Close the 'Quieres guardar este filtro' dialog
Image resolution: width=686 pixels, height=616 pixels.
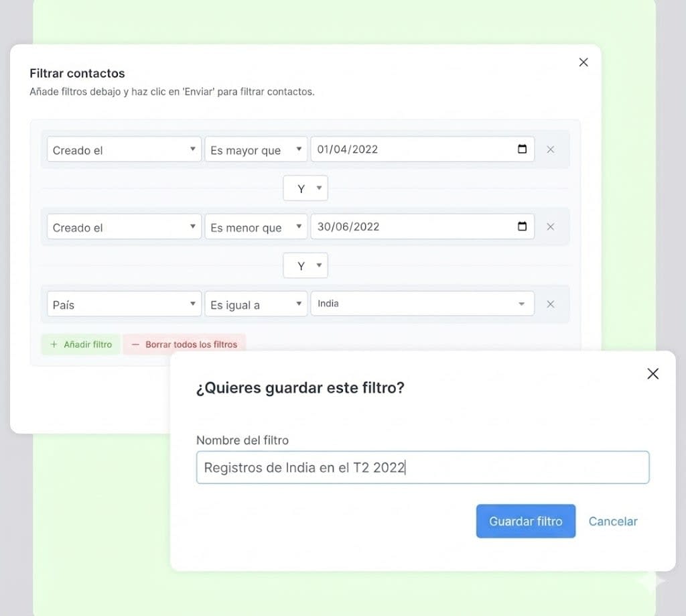pyautogui.click(x=653, y=373)
